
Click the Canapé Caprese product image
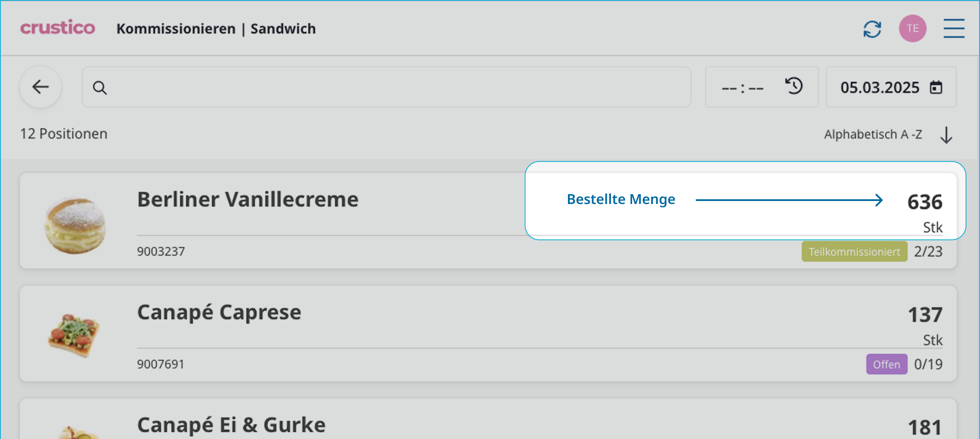(74, 335)
